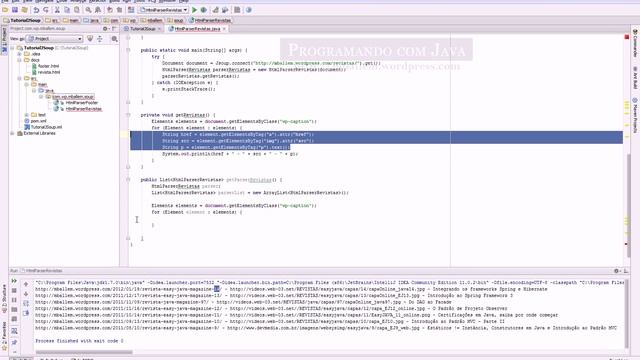Open the Ant Build side tab
Image resolution: width=640 pixels, height=360 pixels.
pyautogui.click(x=635, y=78)
